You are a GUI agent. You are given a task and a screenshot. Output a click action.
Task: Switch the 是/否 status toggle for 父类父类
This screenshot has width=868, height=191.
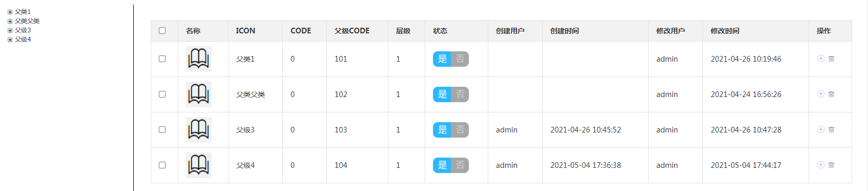click(451, 94)
